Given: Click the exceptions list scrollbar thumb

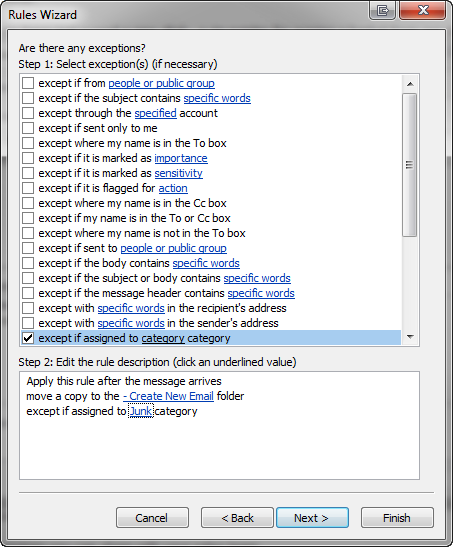Looking at the screenshot, I should [x=409, y=165].
